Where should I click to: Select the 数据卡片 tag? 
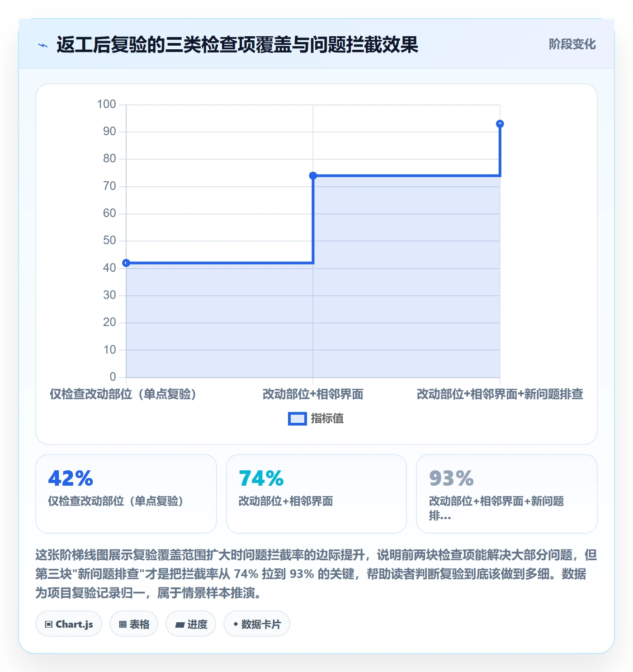click(x=257, y=624)
